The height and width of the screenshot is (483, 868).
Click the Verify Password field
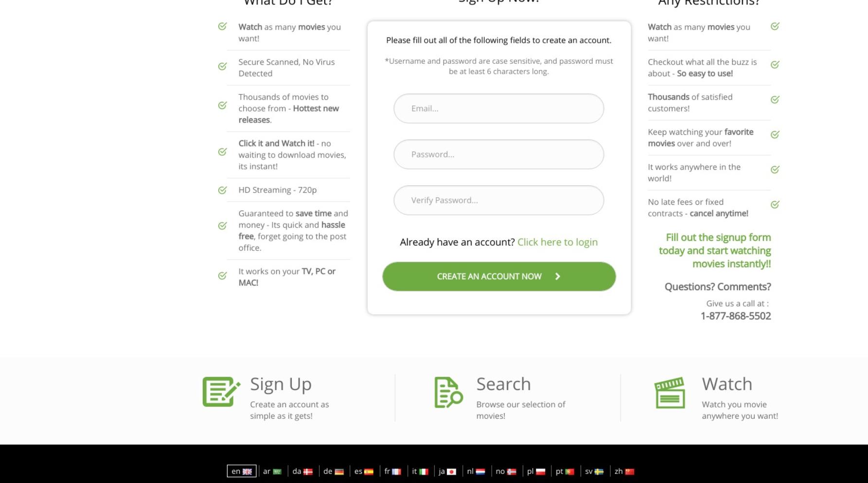[499, 200]
